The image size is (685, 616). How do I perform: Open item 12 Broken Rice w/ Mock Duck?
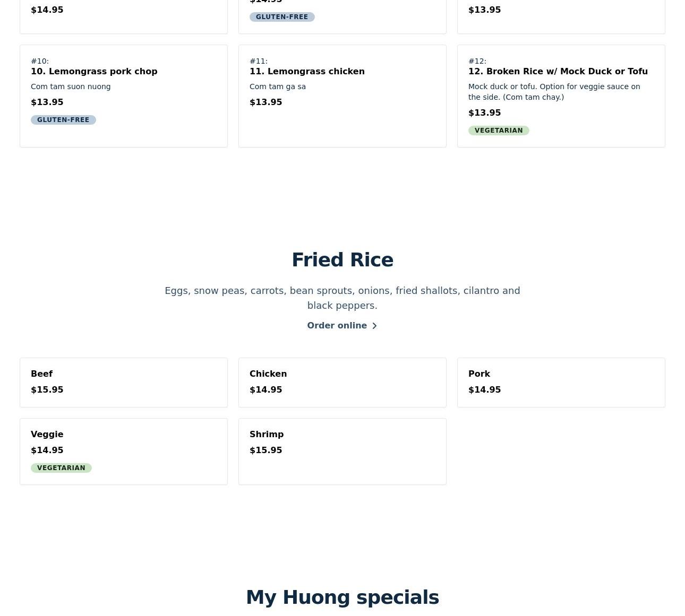click(x=561, y=96)
